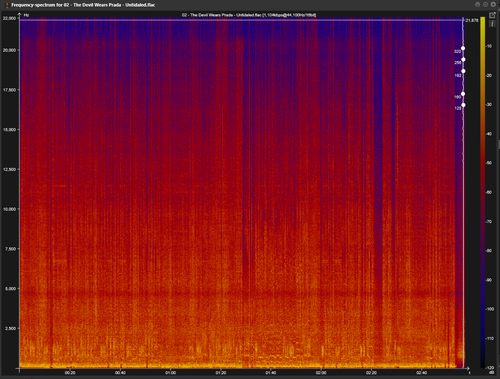Click the 01:00 time axis label

pyautogui.click(x=170, y=373)
